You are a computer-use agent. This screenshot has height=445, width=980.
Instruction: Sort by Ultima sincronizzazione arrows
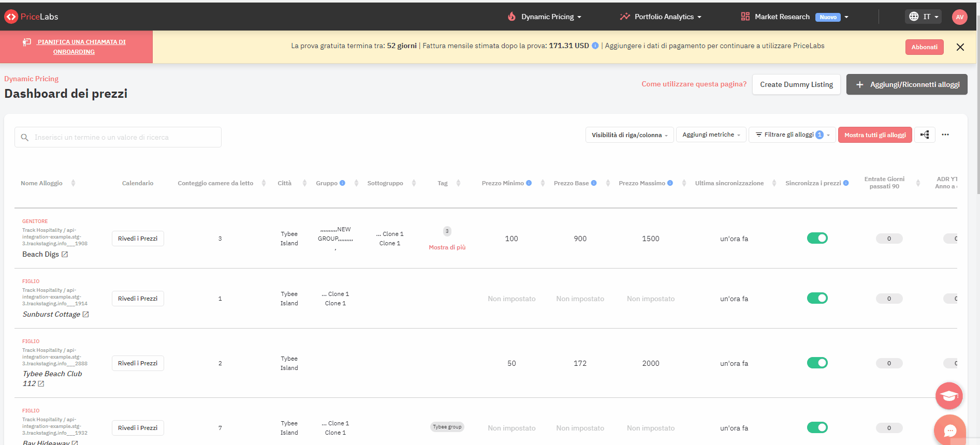(774, 183)
